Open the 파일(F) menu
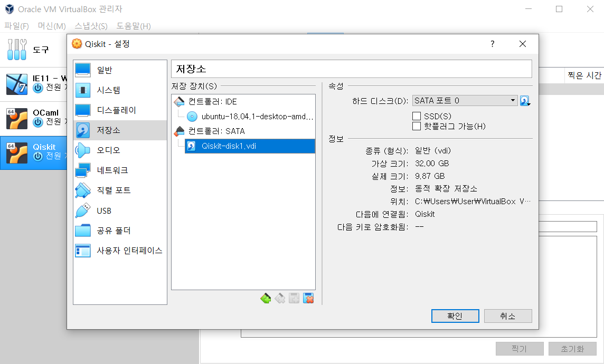 pyautogui.click(x=16, y=26)
